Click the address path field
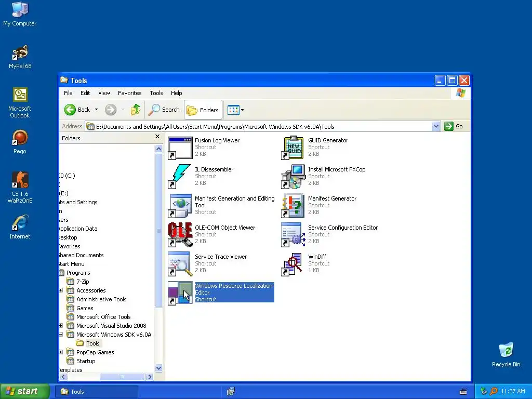This screenshot has width=532, height=399. click(x=259, y=127)
